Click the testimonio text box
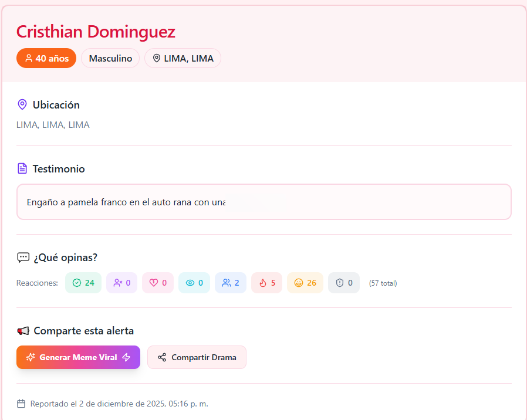The image size is (527, 420). pyautogui.click(x=263, y=202)
